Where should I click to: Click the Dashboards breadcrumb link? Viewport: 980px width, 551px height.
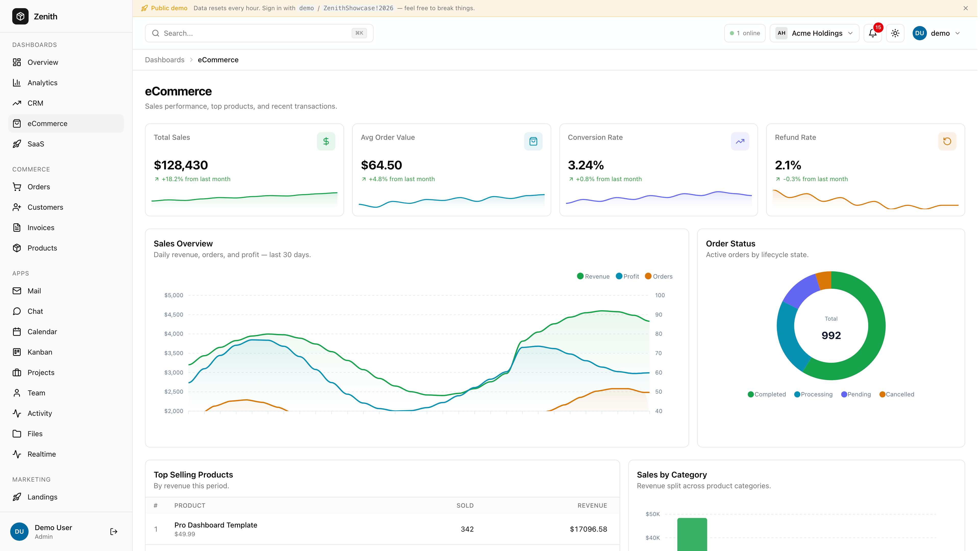point(165,60)
